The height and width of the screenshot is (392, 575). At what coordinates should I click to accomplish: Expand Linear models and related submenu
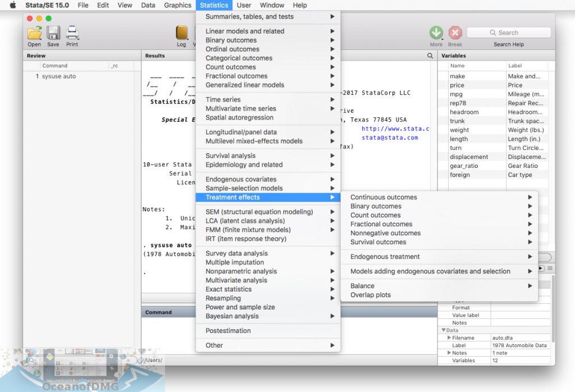268,31
